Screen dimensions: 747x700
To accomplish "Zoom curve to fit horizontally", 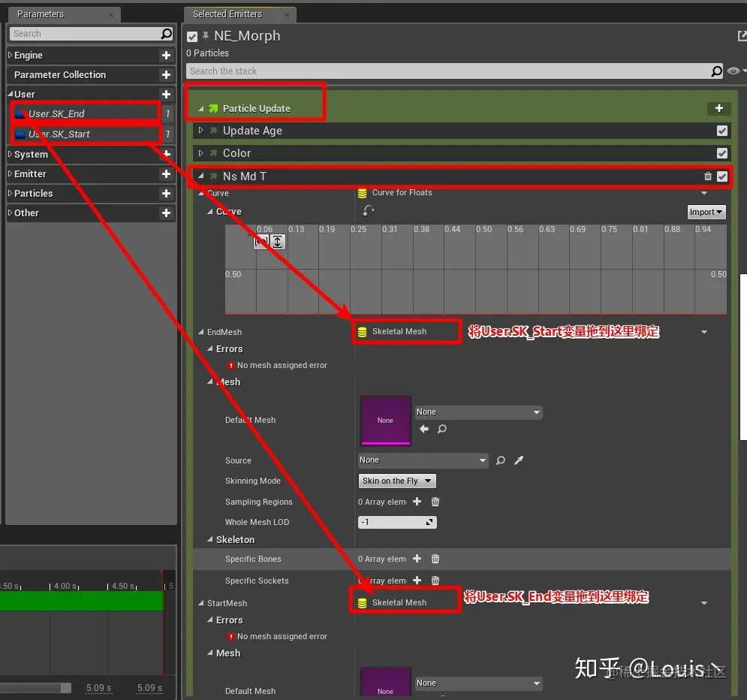I will pyautogui.click(x=261, y=242).
